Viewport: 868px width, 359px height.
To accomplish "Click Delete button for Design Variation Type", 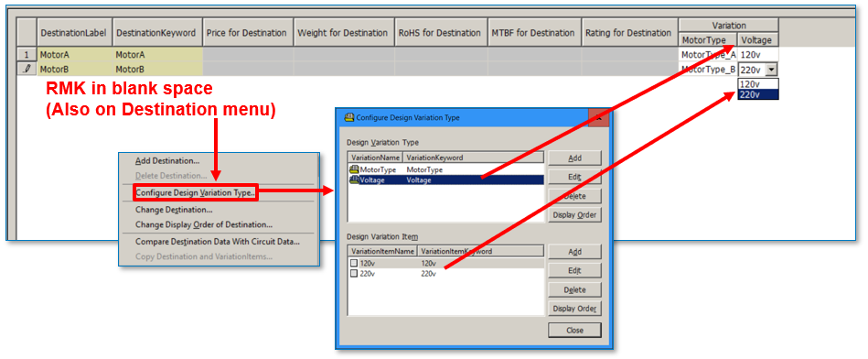I will [x=574, y=196].
